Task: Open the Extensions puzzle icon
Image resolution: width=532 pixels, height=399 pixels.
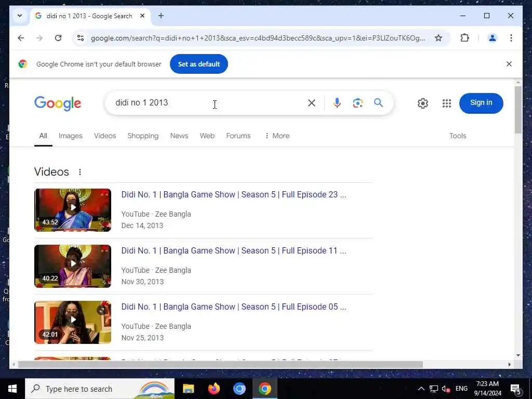Action: (x=464, y=38)
